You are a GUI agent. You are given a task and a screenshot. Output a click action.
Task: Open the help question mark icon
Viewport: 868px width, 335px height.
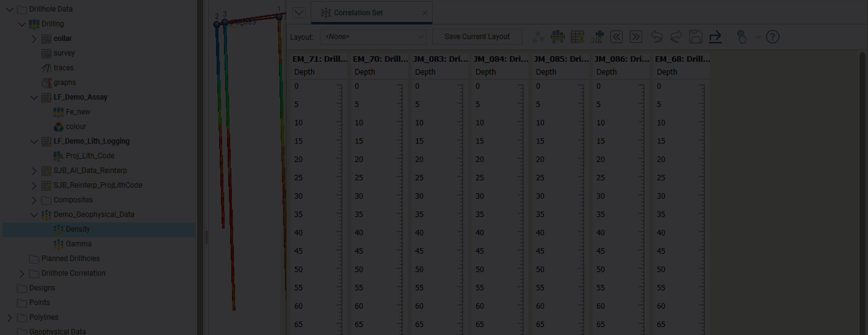[773, 37]
